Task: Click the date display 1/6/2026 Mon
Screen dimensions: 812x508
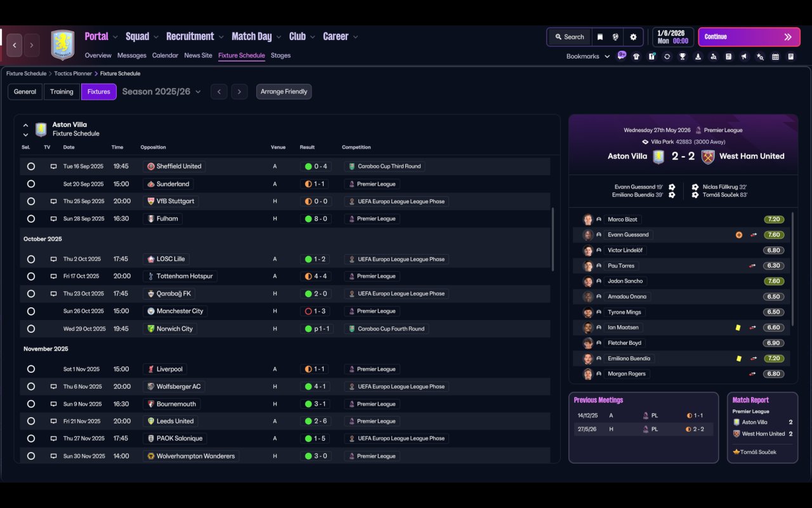Action: (672, 37)
